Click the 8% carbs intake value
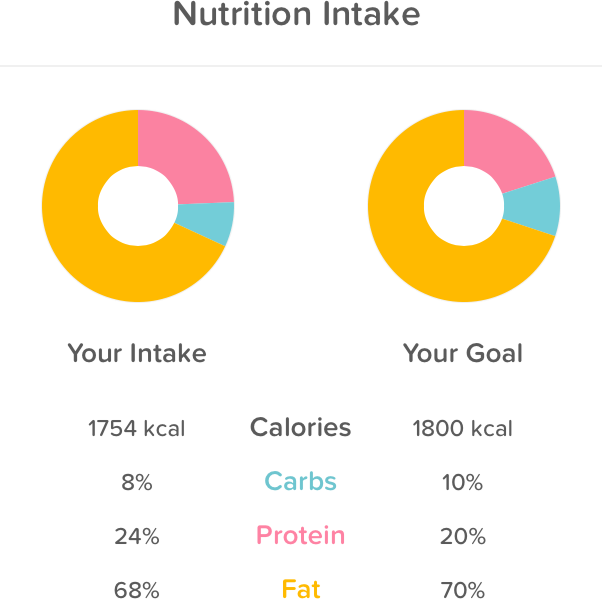Screen dimensions: 602x603 pyautogui.click(x=137, y=483)
